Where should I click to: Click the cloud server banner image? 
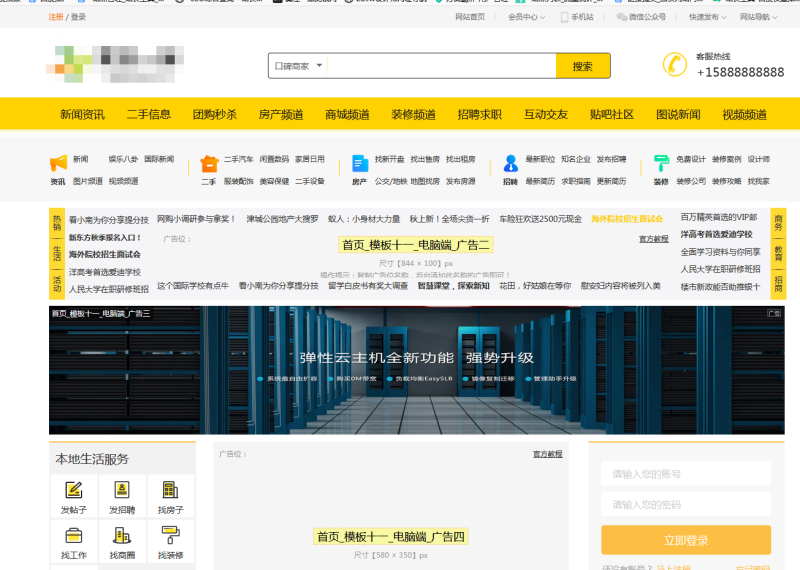pos(416,370)
